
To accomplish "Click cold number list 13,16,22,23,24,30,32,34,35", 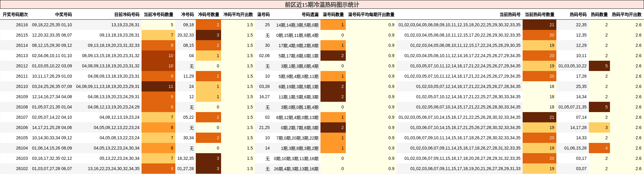I will click(114, 169).
